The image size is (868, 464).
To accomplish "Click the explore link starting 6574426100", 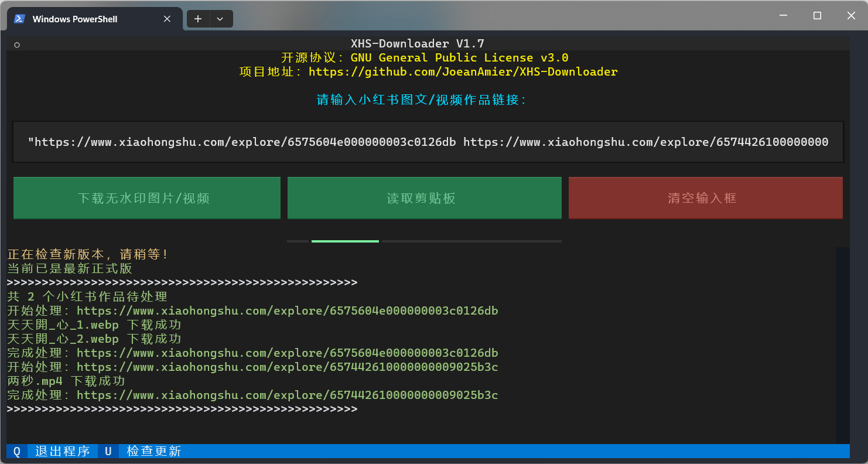I will coord(644,142).
